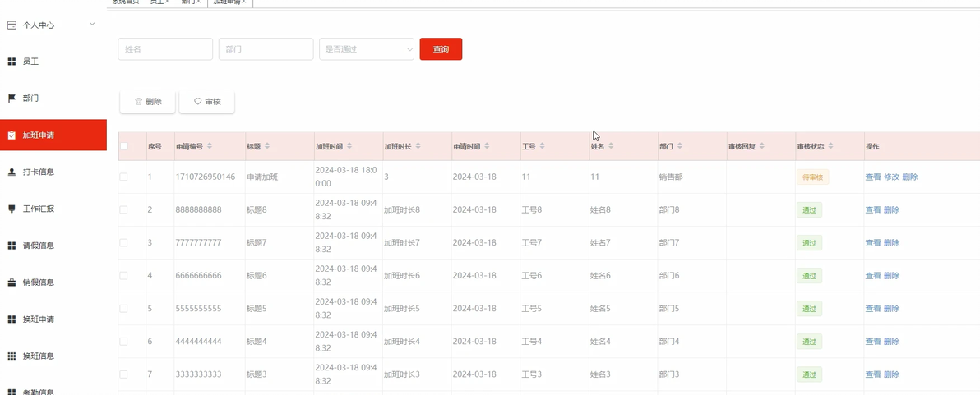The height and width of the screenshot is (395, 980).
Task: Click the 工作汇报 sidebar icon
Action: [x=12, y=209]
